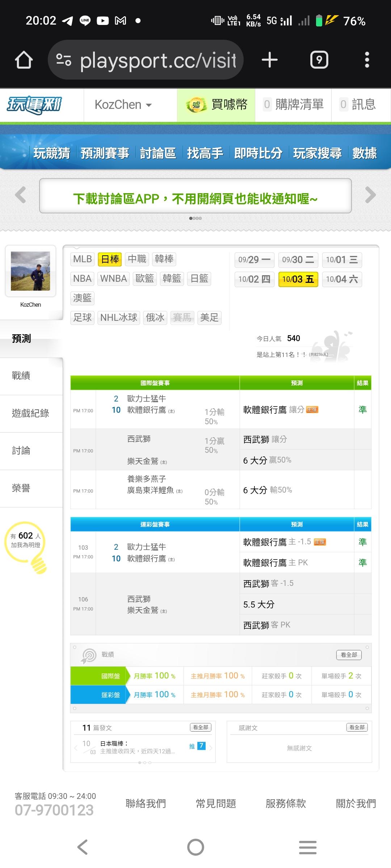This screenshot has height=868, width=391.
Task: Open 討論 sidebar tab
Action: point(31,451)
